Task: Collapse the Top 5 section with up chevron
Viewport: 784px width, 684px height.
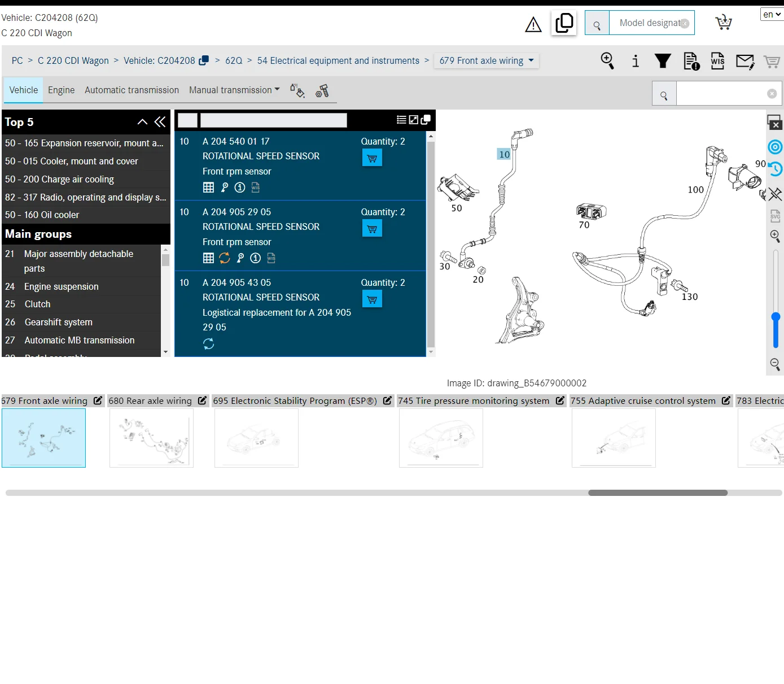Action: (x=142, y=122)
